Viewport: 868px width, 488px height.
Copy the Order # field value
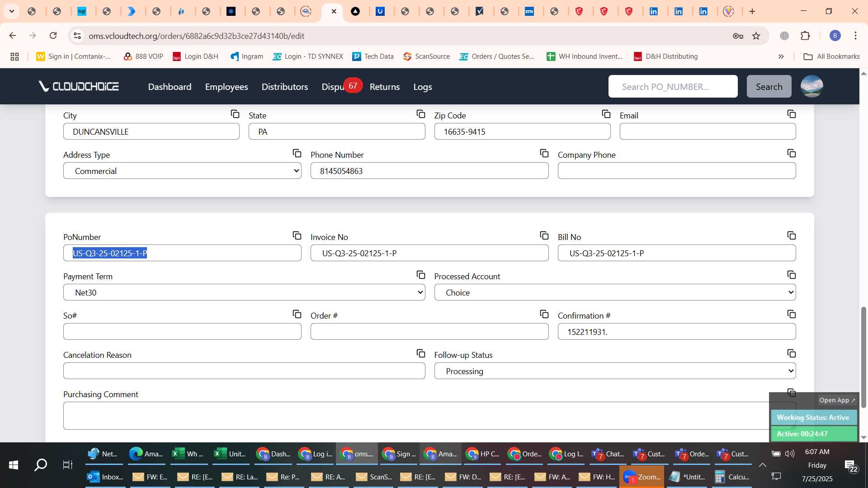(x=544, y=314)
